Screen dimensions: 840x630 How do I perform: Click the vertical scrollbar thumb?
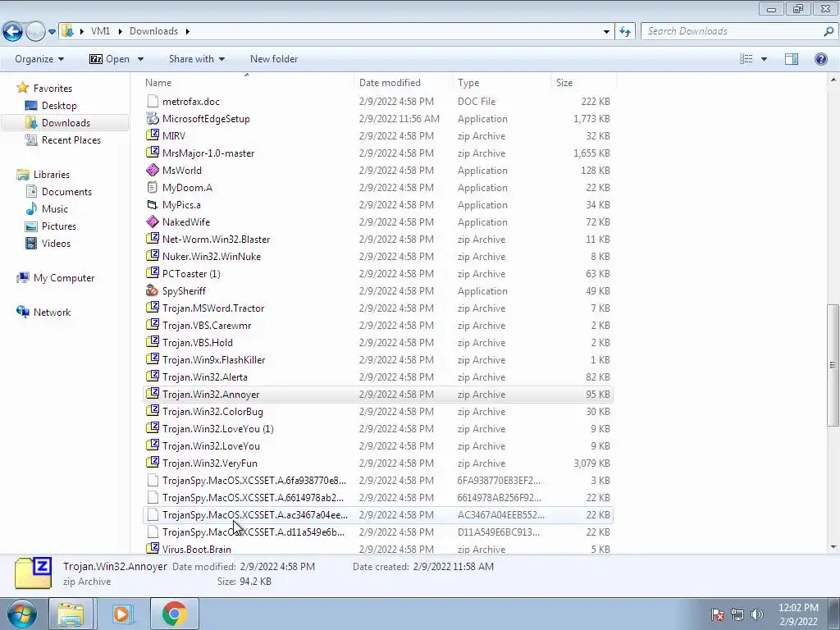[x=833, y=365]
